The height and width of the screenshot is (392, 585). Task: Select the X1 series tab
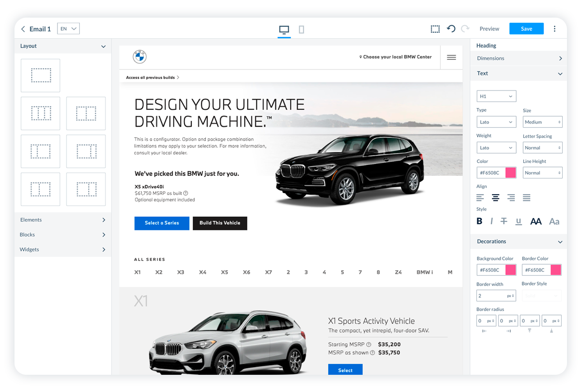point(137,272)
